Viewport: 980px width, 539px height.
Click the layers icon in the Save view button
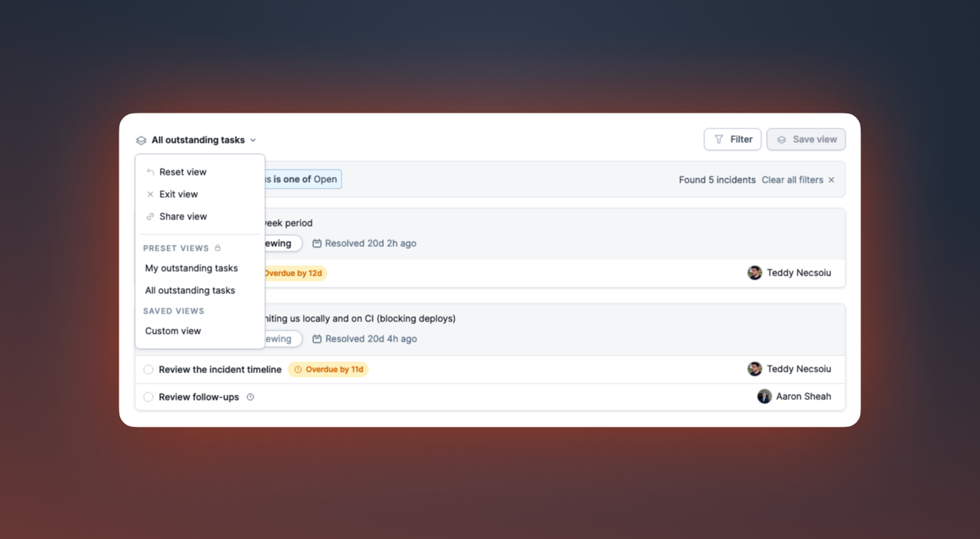(x=782, y=140)
